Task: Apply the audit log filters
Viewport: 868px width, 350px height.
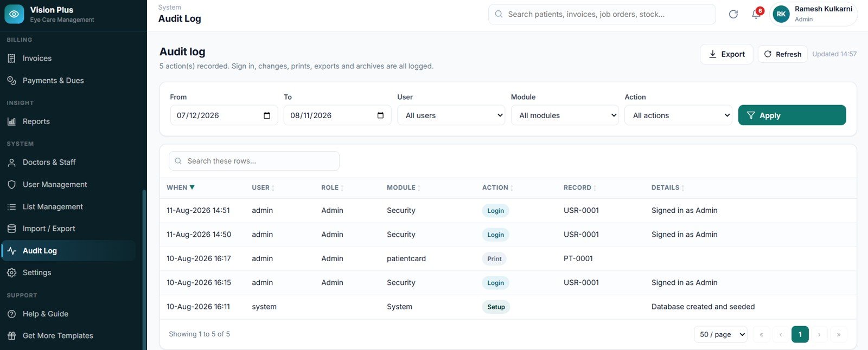Action: (x=792, y=115)
